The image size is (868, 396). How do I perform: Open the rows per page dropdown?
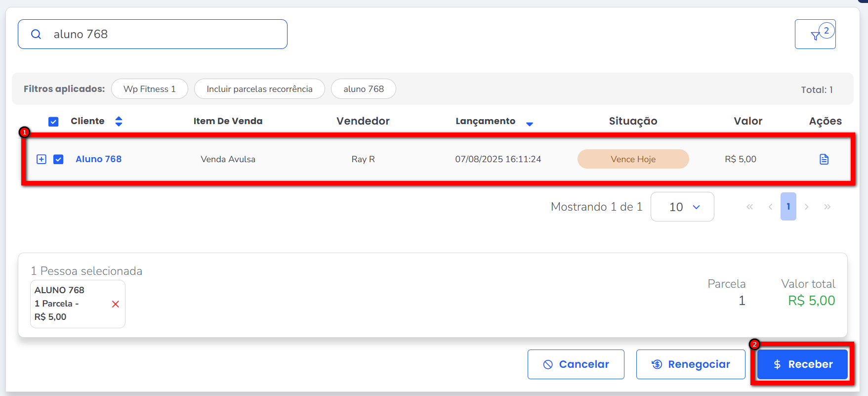(682, 207)
